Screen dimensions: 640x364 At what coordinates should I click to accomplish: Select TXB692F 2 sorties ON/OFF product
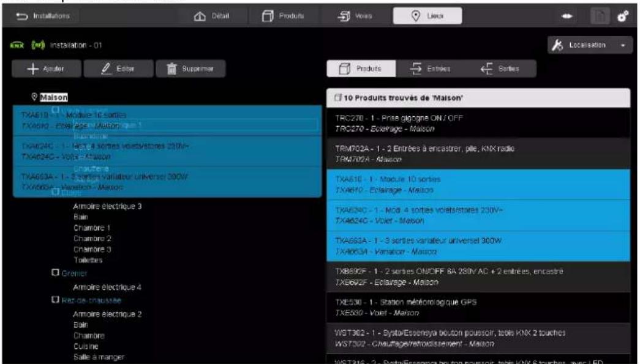point(478,277)
